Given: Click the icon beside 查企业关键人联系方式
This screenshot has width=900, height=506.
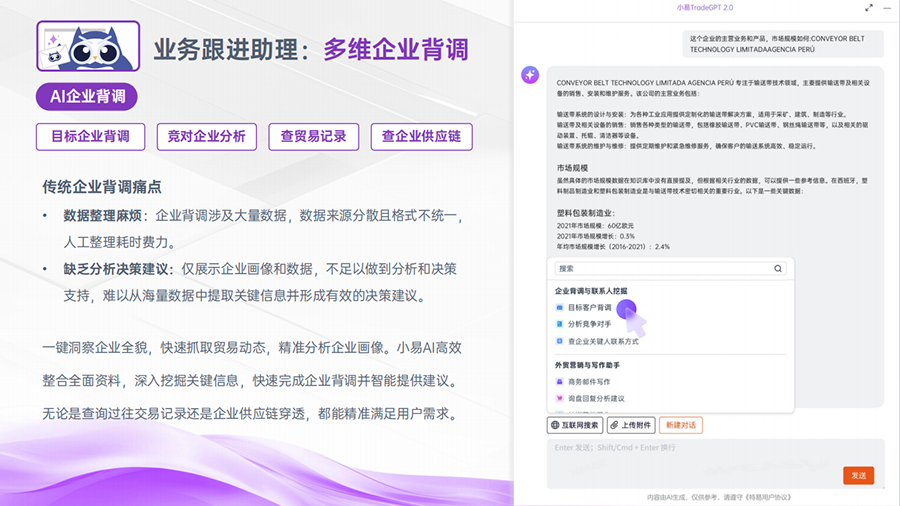Looking at the screenshot, I should pyautogui.click(x=560, y=341).
